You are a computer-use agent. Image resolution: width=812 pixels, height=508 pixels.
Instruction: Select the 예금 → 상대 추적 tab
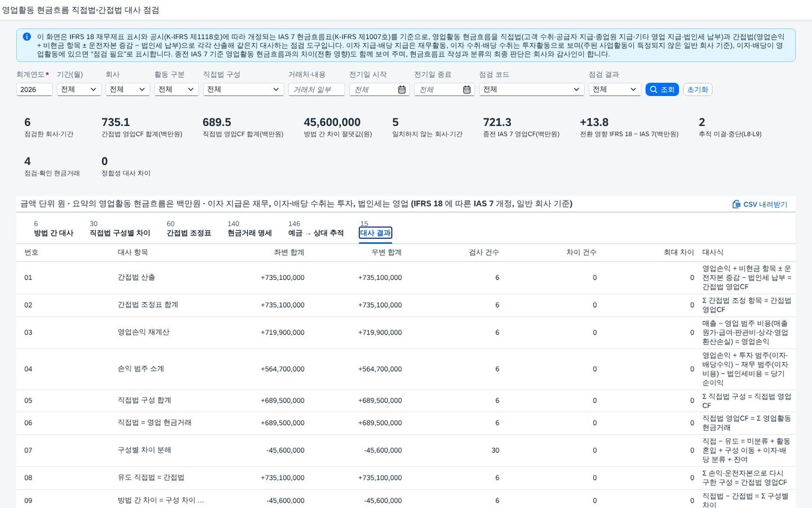pos(316,229)
